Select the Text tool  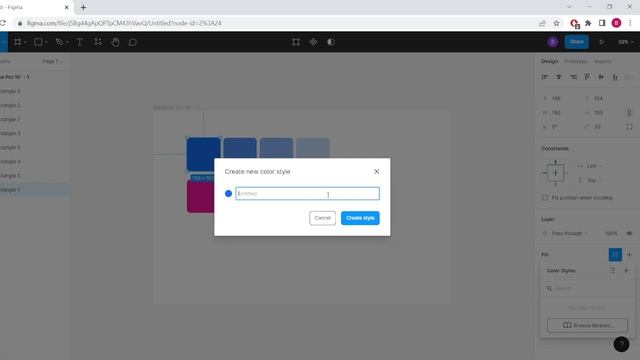80,42
